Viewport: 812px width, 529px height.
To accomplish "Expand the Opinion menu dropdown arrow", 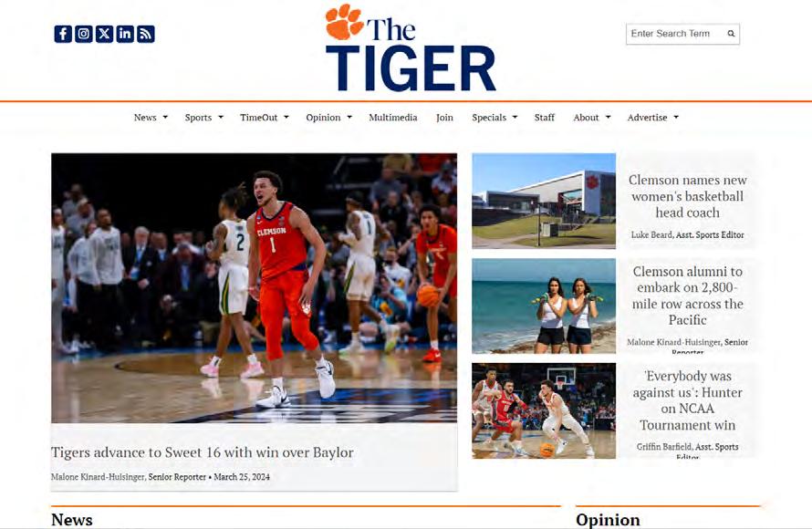I will (349, 118).
